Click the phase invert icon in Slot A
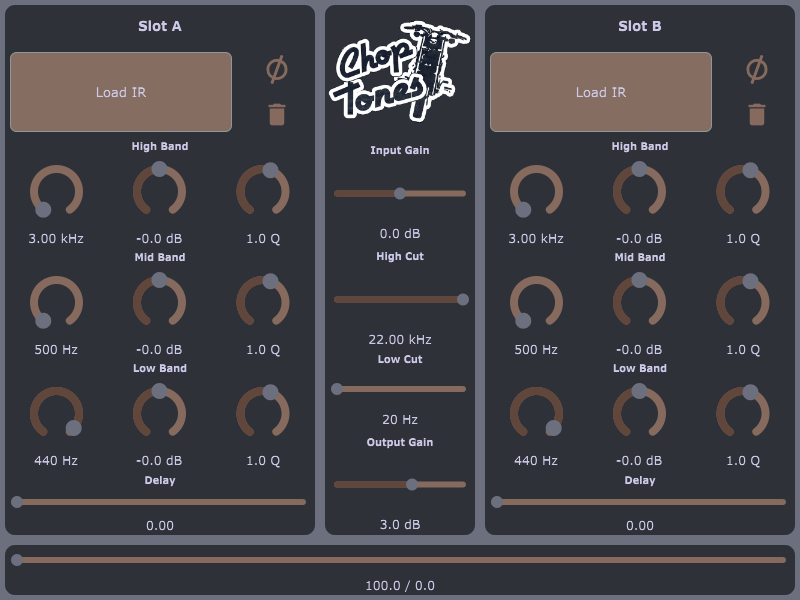800x600 pixels. coord(277,69)
